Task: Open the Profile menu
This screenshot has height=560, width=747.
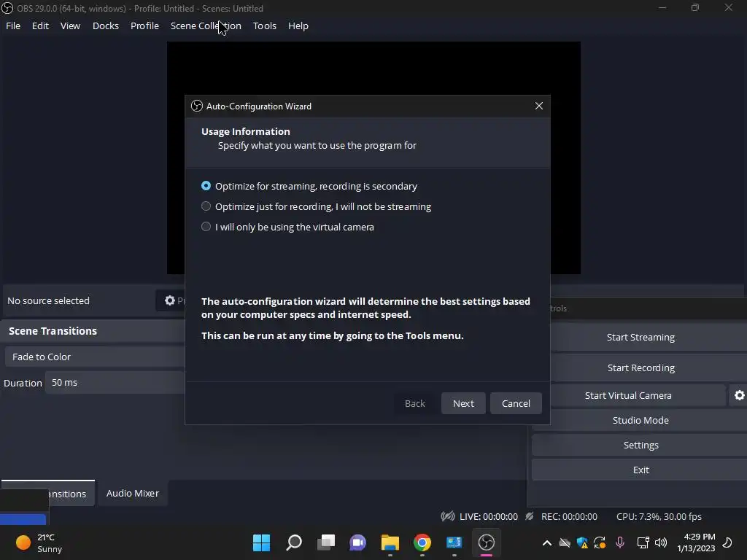Action: click(x=144, y=26)
